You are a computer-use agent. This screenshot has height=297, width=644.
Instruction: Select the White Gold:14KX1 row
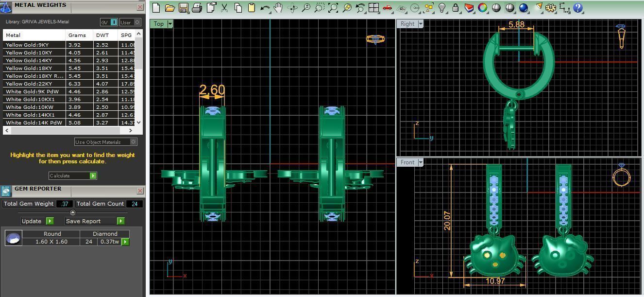pos(70,115)
